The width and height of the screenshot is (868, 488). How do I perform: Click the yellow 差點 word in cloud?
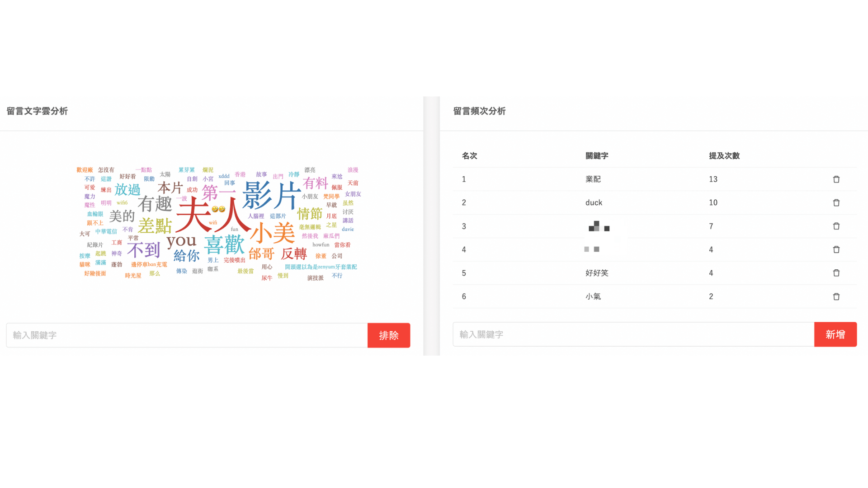point(155,226)
